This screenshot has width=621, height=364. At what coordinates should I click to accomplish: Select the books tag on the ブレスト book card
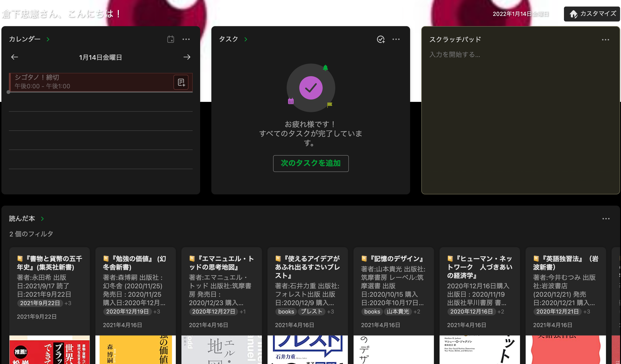286,311
